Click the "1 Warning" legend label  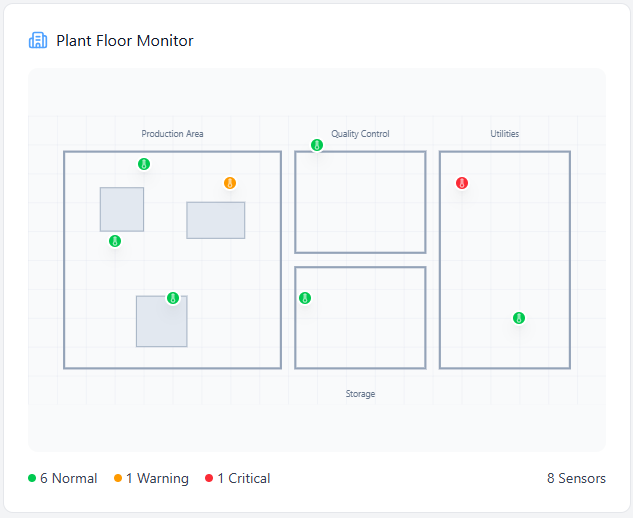pos(157,479)
